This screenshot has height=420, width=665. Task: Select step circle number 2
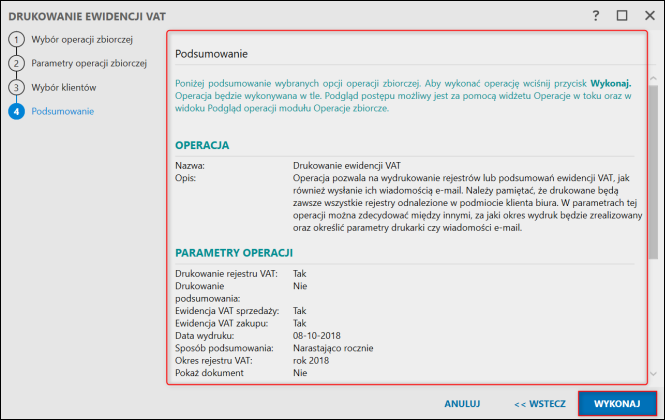[16, 64]
